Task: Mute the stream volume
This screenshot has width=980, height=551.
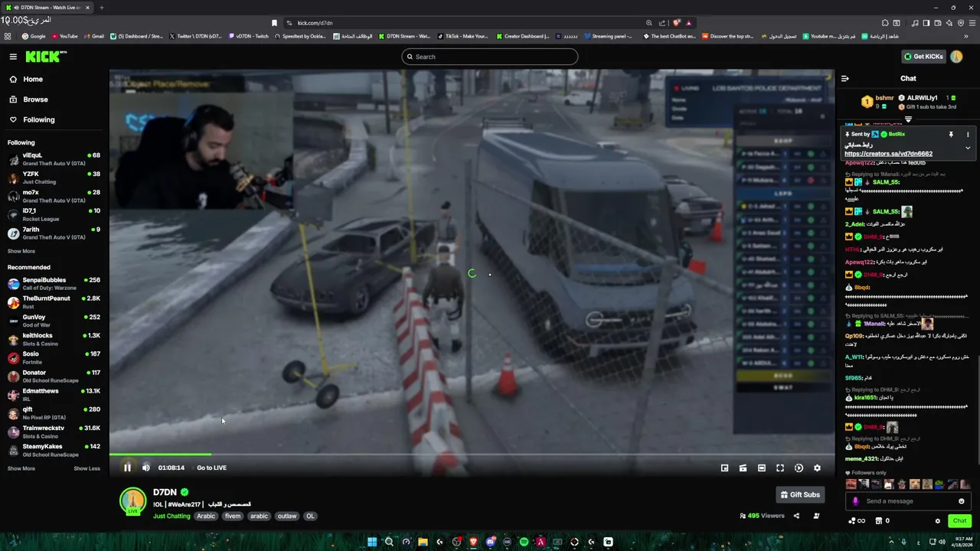Action: [x=145, y=468]
